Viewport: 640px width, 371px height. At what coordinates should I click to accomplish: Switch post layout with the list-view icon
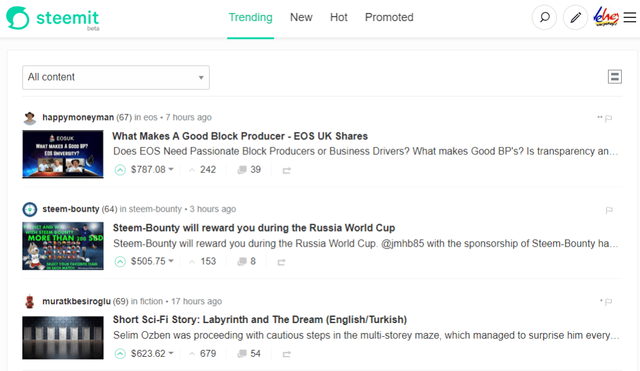tap(615, 77)
